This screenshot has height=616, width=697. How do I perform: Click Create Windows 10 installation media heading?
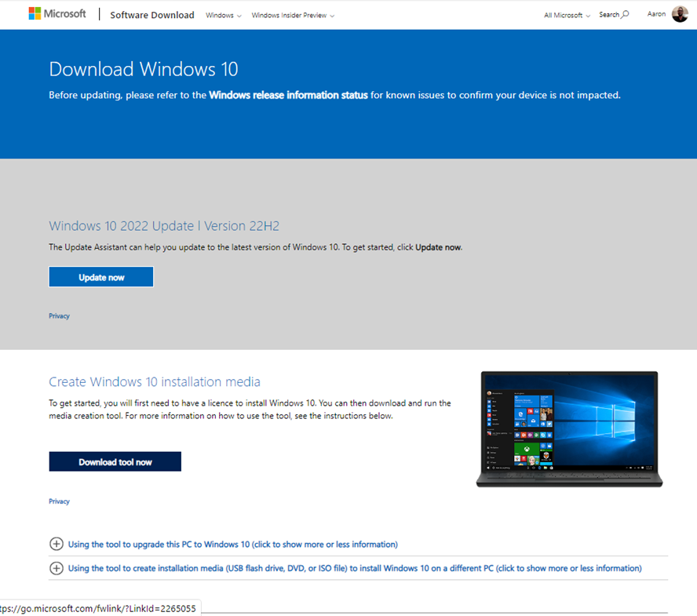[x=155, y=382]
